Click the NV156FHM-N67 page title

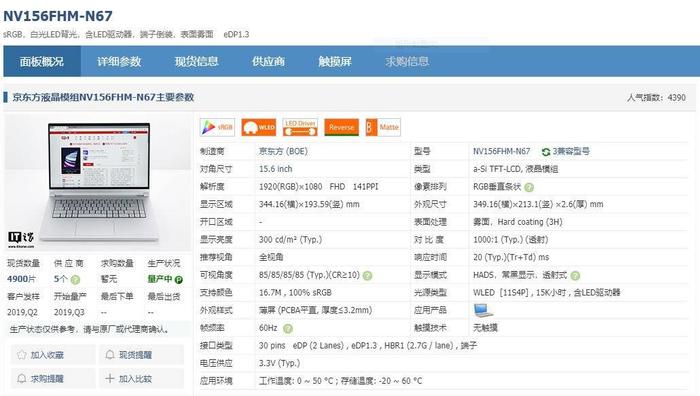tap(58, 16)
